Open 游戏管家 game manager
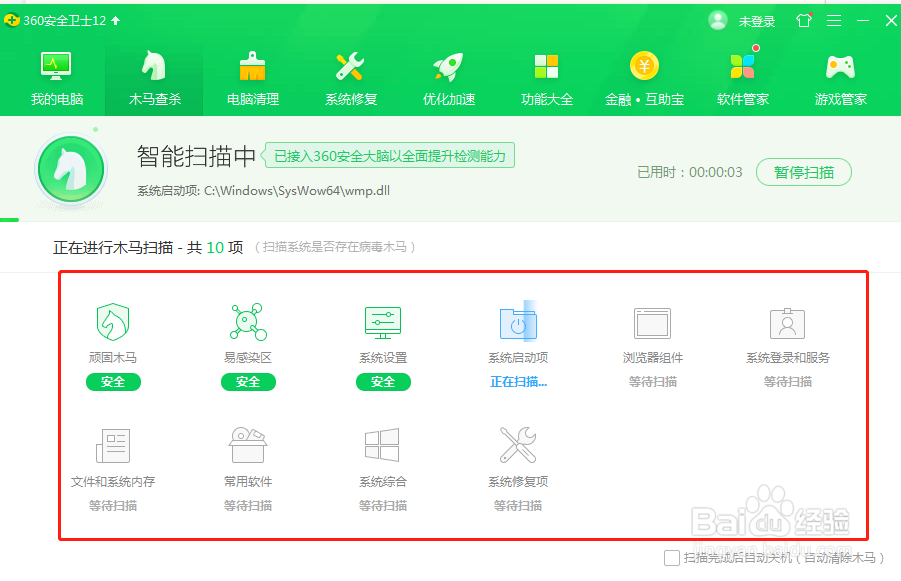 click(840, 79)
